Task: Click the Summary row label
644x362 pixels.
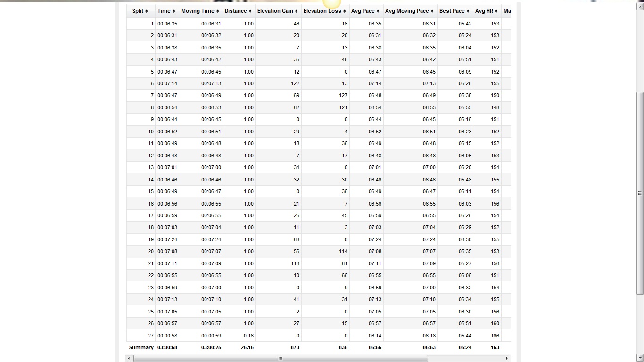Action: point(141,347)
